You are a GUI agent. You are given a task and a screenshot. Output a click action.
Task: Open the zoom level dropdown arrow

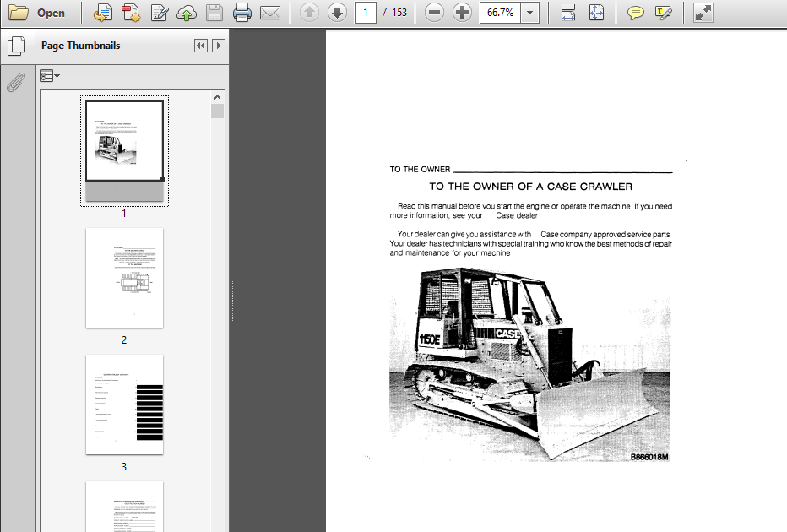click(529, 13)
